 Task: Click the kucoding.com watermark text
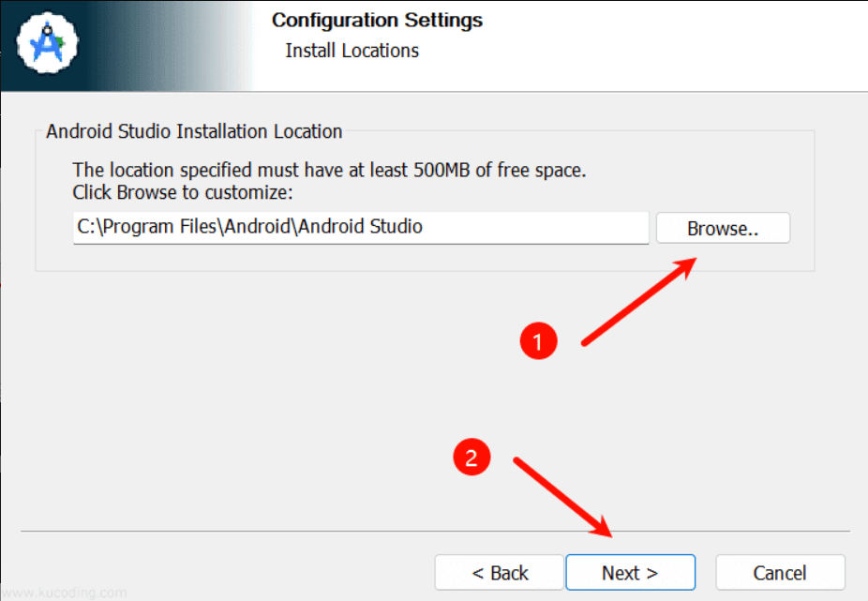click(x=64, y=593)
